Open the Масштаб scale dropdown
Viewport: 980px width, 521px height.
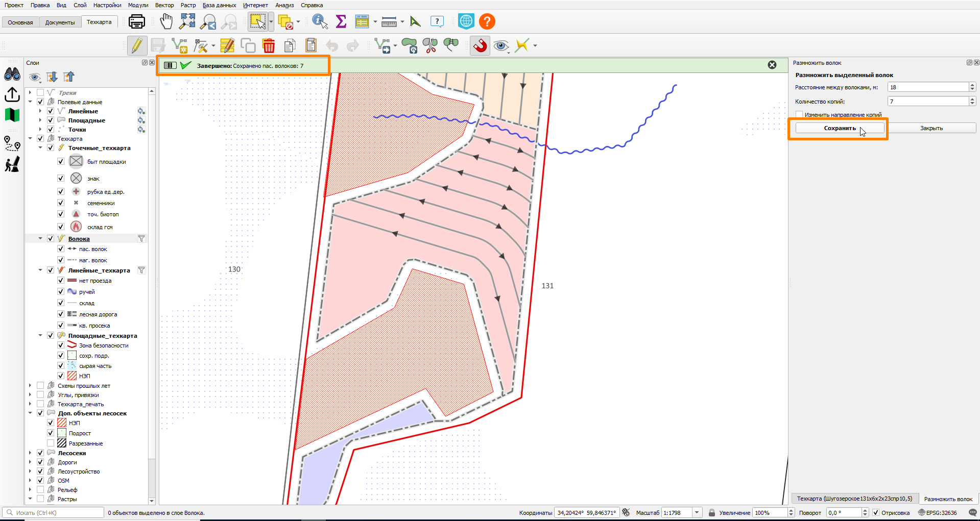click(697, 513)
